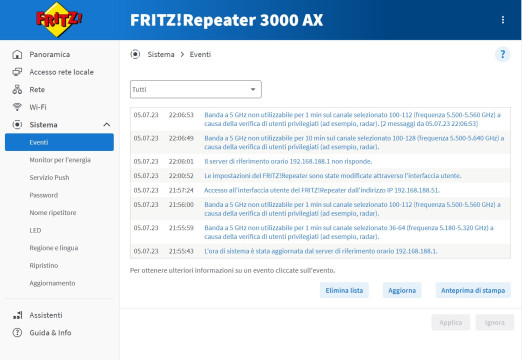Click the Sistema breadcrumb link
This screenshot has width=522, height=360.
click(161, 54)
